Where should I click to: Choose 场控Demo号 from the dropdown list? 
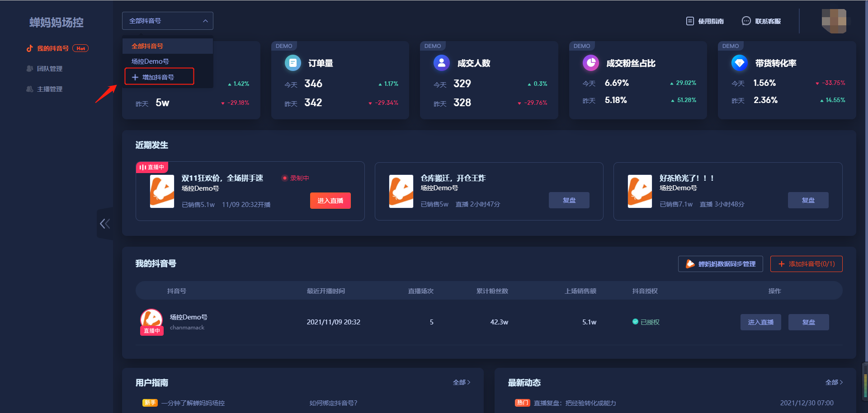point(168,61)
